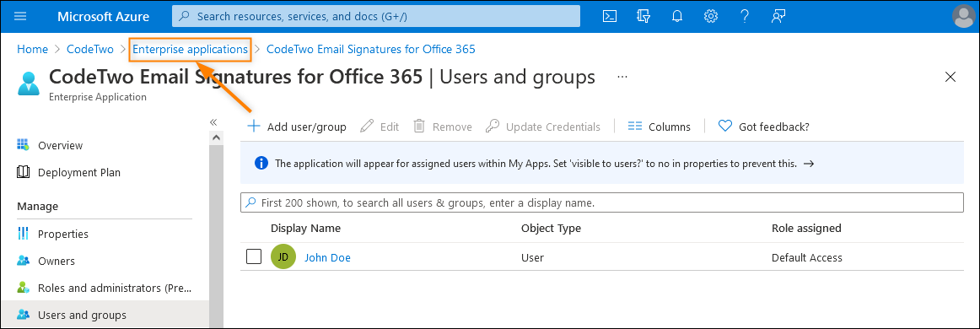
Task: Open the Columns chooser
Action: (x=660, y=127)
